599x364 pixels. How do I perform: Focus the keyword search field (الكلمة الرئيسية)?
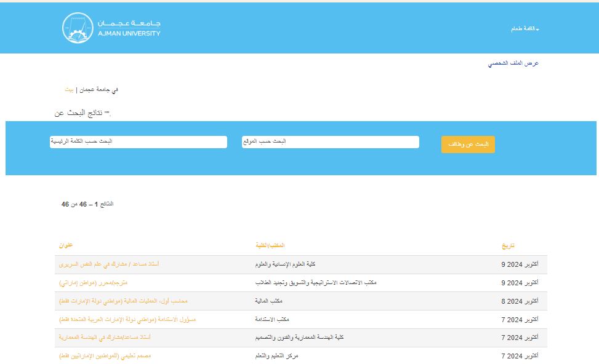tap(139, 141)
